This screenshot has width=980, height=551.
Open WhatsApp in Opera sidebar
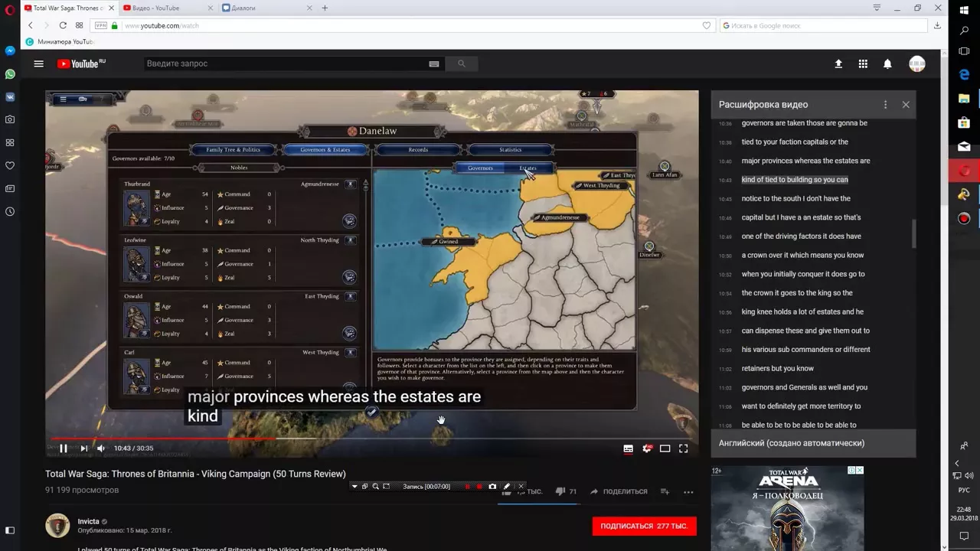pos(10,74)
